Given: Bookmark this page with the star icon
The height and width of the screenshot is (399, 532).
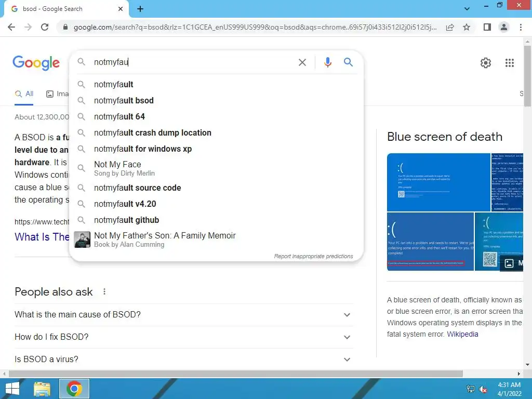Looking at the screenshot, I should point(467,27).
